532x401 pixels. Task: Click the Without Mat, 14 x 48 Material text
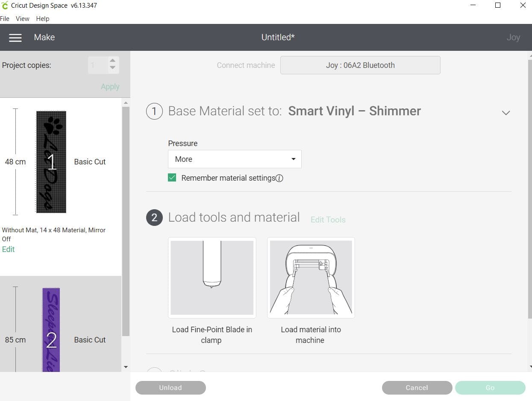click(54, 234)
